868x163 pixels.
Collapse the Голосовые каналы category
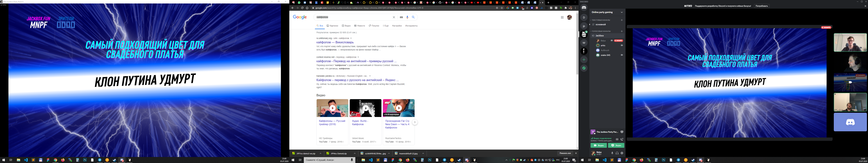[x=601, y=31]
